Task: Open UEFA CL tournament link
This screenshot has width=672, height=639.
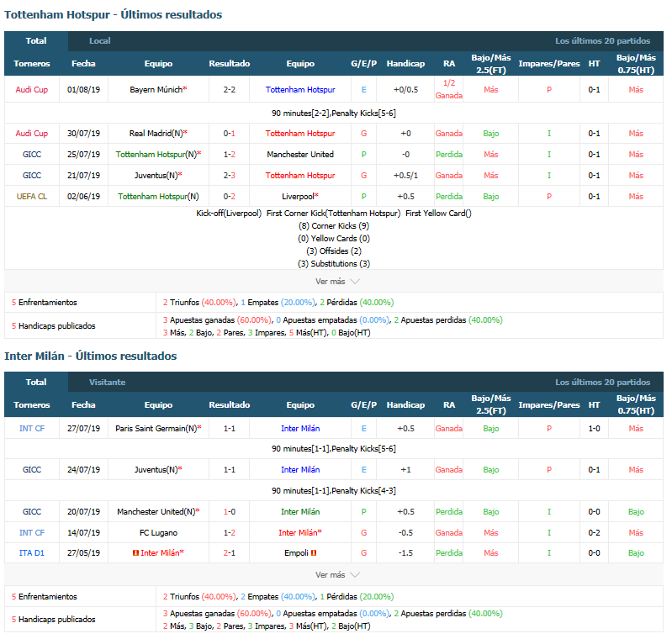Action: tap(32, 197)
